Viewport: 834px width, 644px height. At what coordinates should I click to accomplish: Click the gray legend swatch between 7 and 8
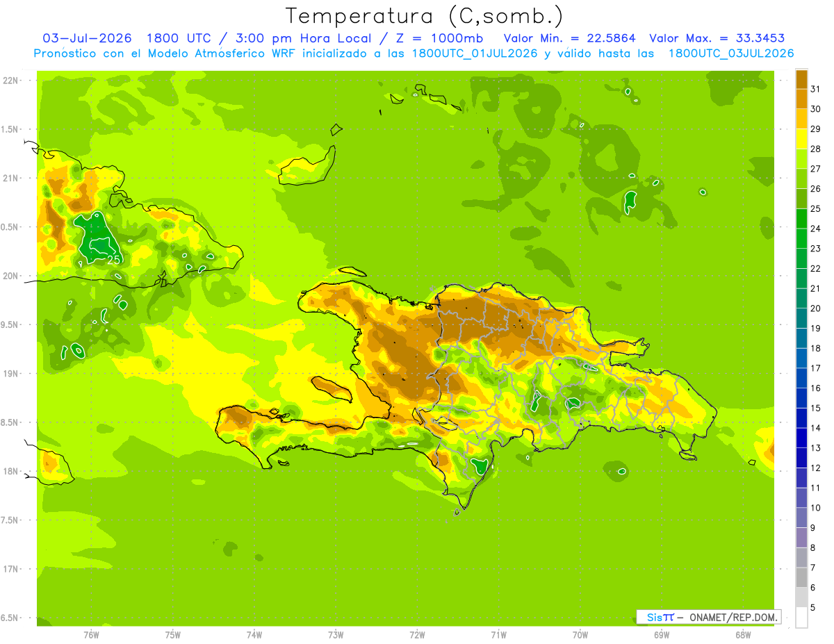[801, 557]
